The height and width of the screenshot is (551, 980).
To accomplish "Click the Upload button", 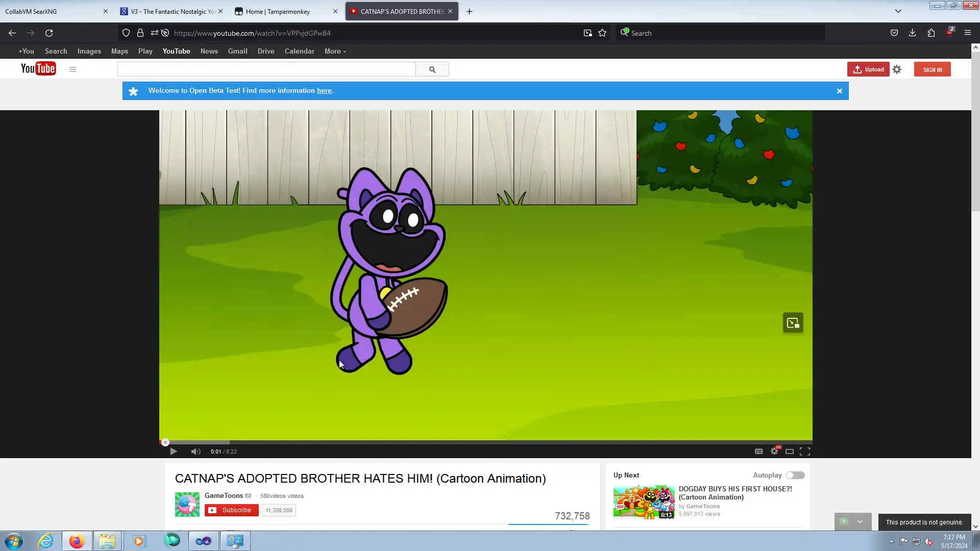I will (x=868, y=69).
